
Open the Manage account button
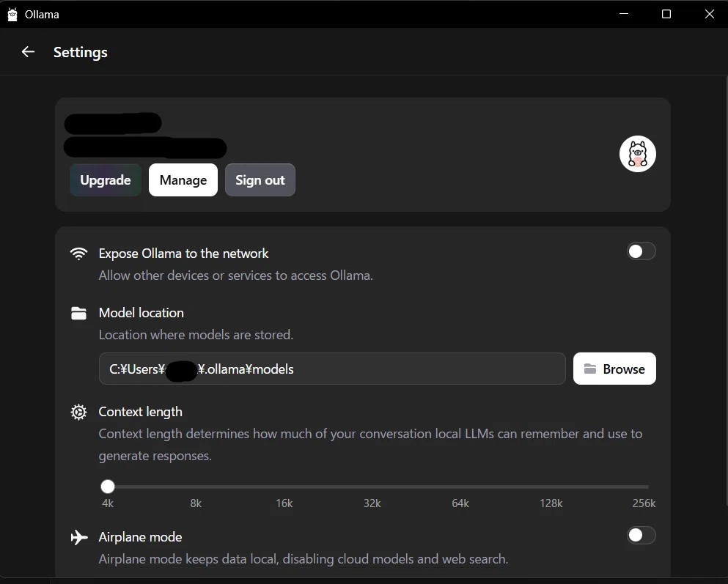point(183,180)
